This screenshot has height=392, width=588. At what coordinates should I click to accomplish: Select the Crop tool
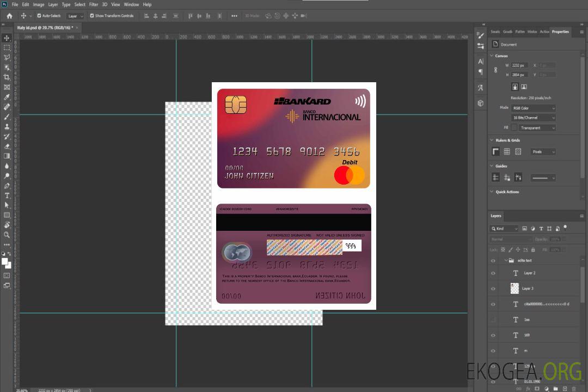tap(7, 77)
